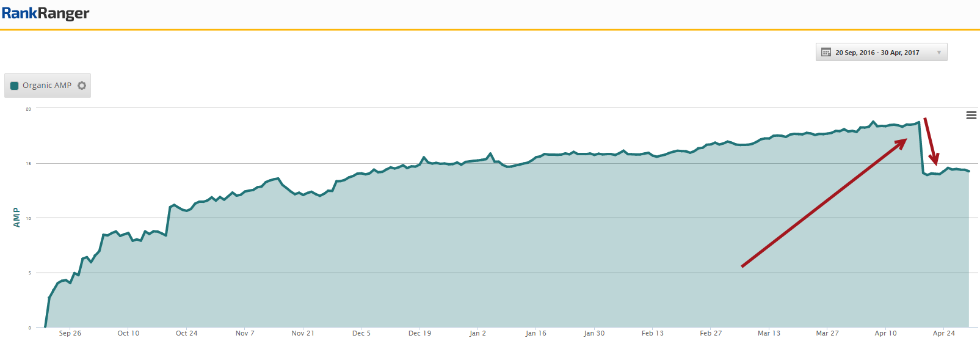Click the long red upward arrow's head
The image size is (980, 349).
pyautogui.click(x=903, y=141)
